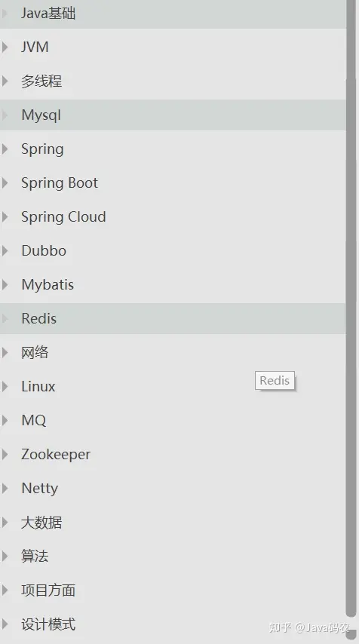Expand the MQ tree arrow

[5, 420]
